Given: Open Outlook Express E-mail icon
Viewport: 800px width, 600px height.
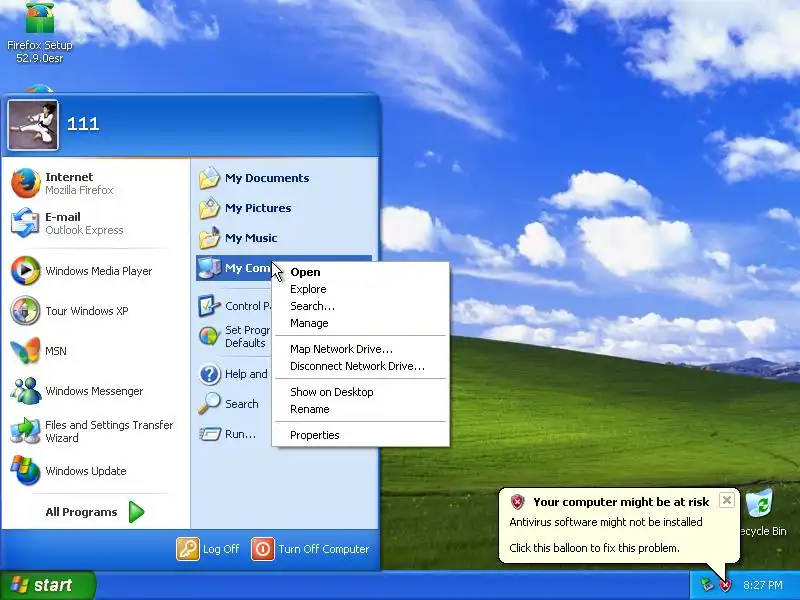Looking at the screenshot, I should (x=26, y=223).
